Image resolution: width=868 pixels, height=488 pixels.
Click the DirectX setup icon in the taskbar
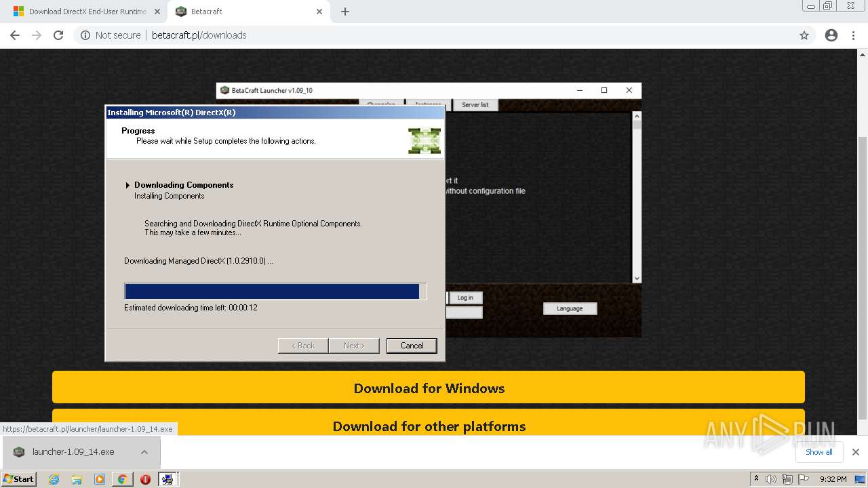(x=167, y=479)
